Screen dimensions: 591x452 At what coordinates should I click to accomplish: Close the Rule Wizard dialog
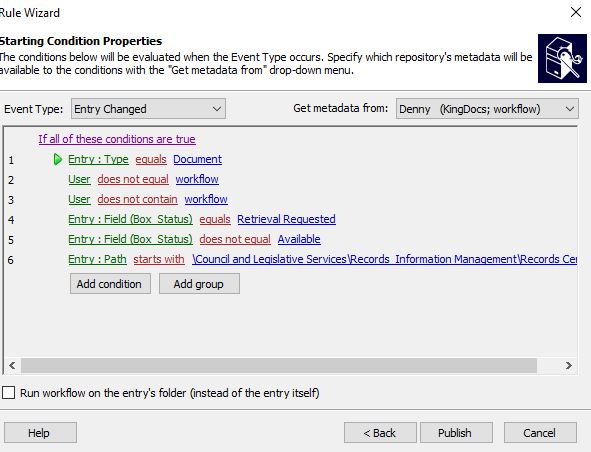[576, 12]
